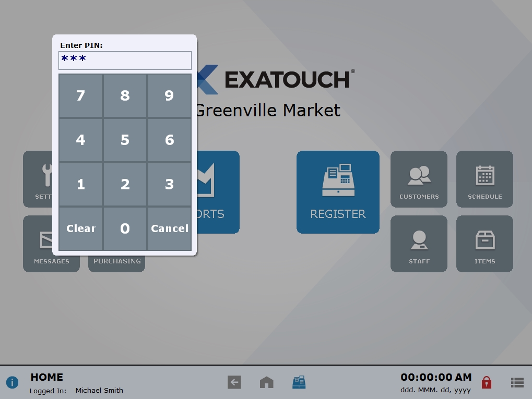This screenshot has width=532, height=399.
Task: Open the Reports module
Action: click(219, 192)
